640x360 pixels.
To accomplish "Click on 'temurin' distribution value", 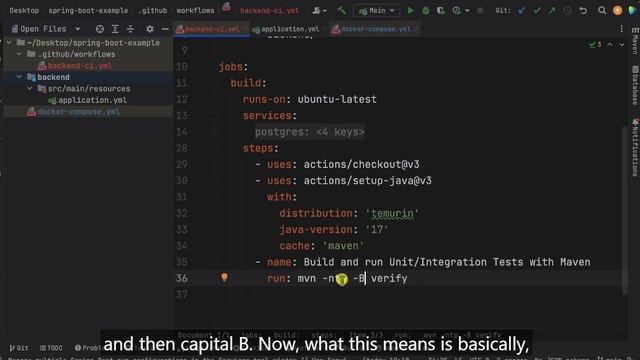I will (392, 213).
